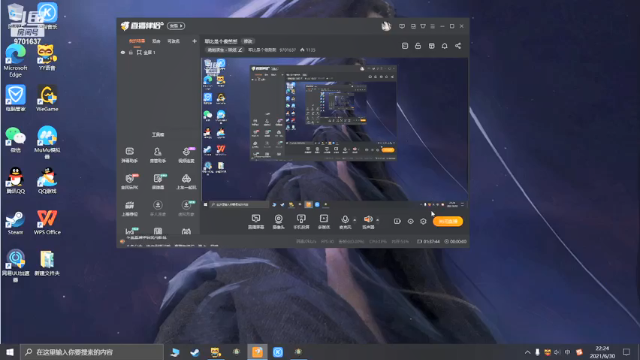The width and height of the screenshot is (640, 360).
Task: Open the phone screen casting source
Action: (x=301, y=221)
